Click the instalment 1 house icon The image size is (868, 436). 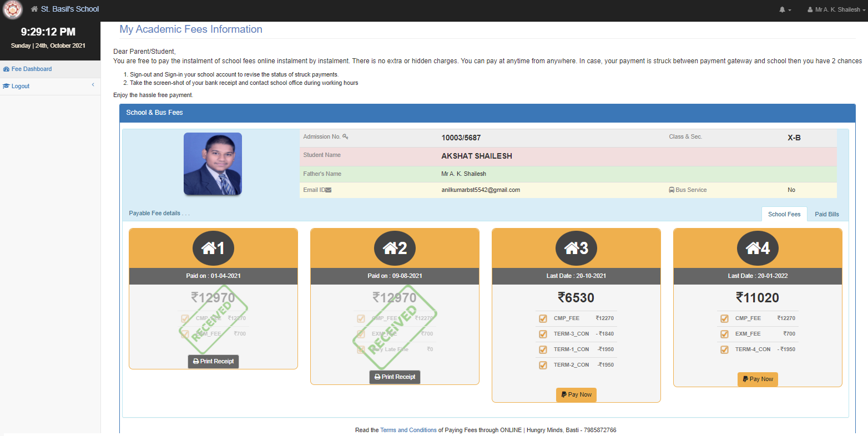coord(209,248)
